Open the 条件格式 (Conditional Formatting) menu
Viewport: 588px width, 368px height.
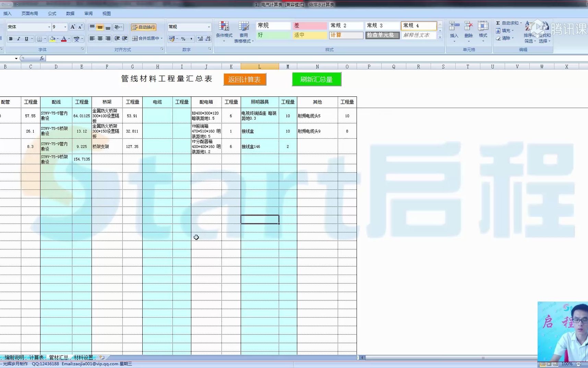click(x=225, y=31)
